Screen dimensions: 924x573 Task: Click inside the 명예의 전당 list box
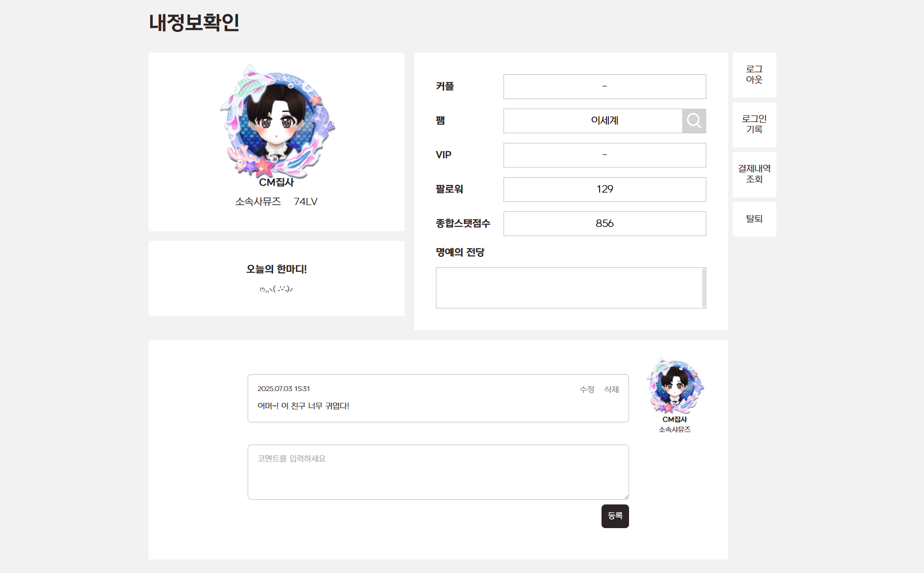569,288
